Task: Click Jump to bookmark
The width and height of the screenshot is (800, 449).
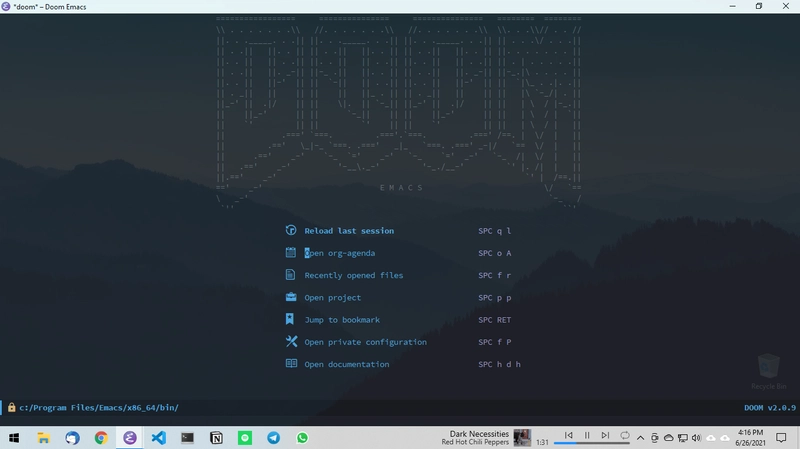Action: pyautogui.click(x=342, y=320)
